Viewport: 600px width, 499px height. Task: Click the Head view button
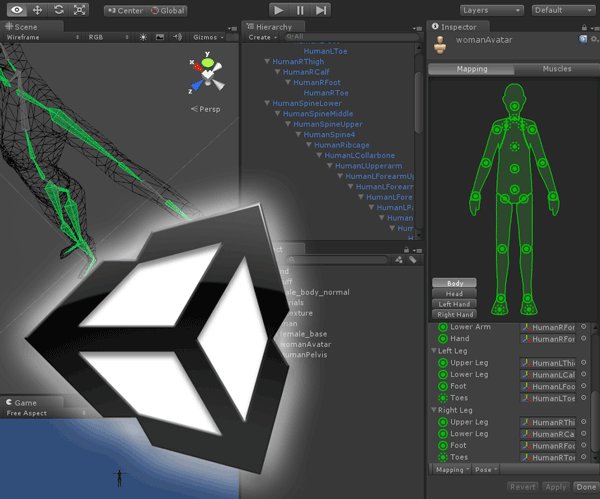click(455, 294)
